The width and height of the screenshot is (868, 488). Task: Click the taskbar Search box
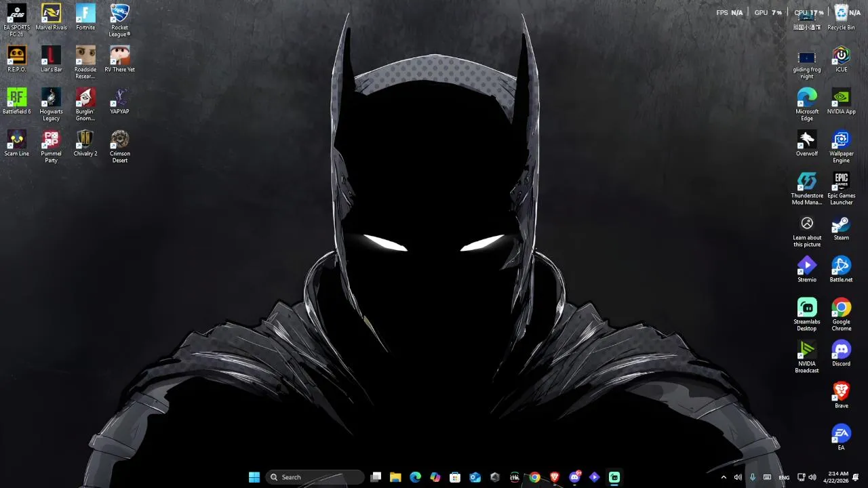(x=315, y=477)
